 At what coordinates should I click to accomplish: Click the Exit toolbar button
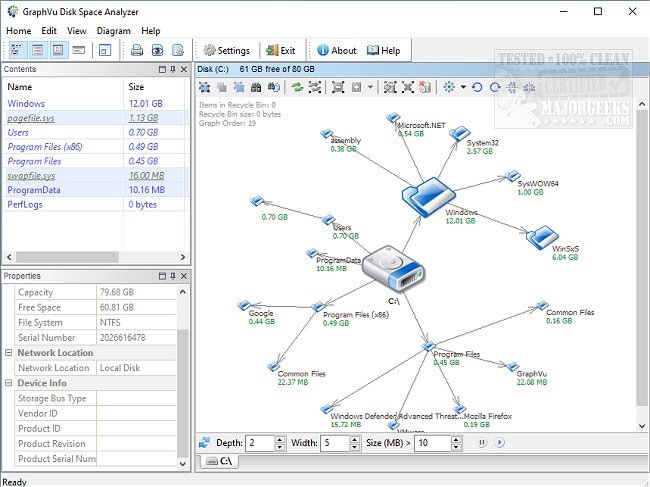(x=281, y=51)
